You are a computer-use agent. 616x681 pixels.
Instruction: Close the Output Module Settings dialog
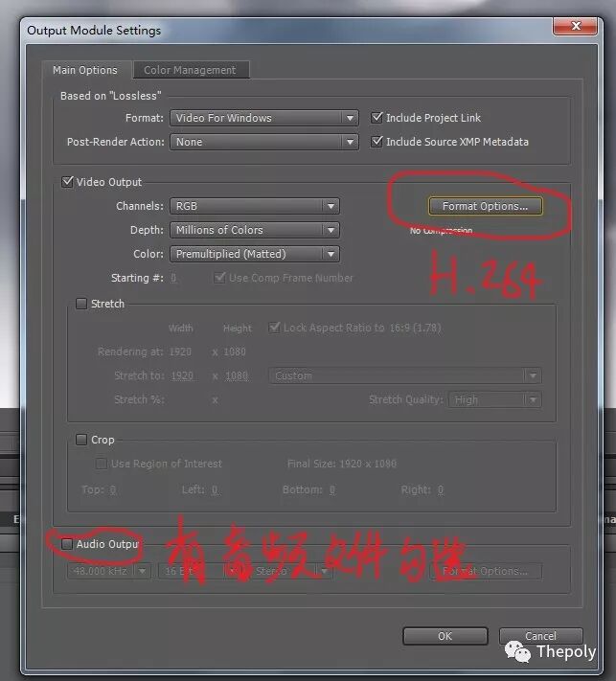pyautogui.click(x=576, y=26)
